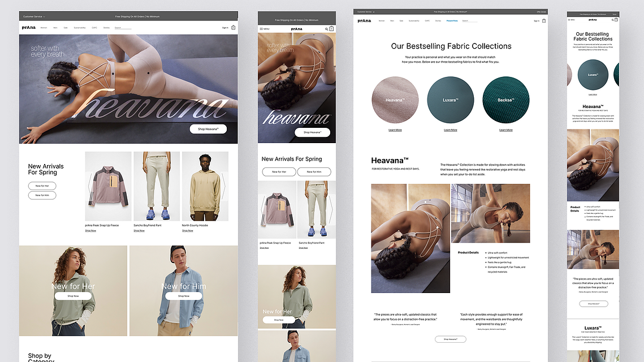This screenshot has width=644, height=362.
Task: Click Shop Heavana button below quotes on desktop fabric page
Action: coord(451,339)
